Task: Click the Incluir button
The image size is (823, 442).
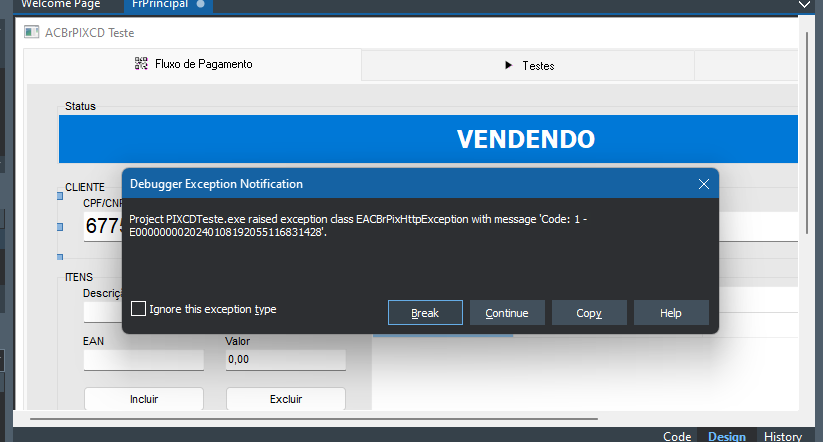Action: click(144, 399)
